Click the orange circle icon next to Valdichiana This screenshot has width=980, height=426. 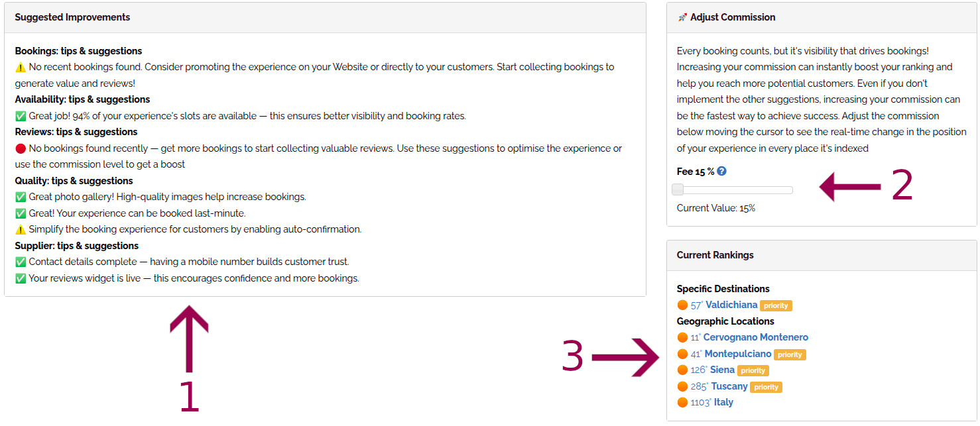(682, 305)
